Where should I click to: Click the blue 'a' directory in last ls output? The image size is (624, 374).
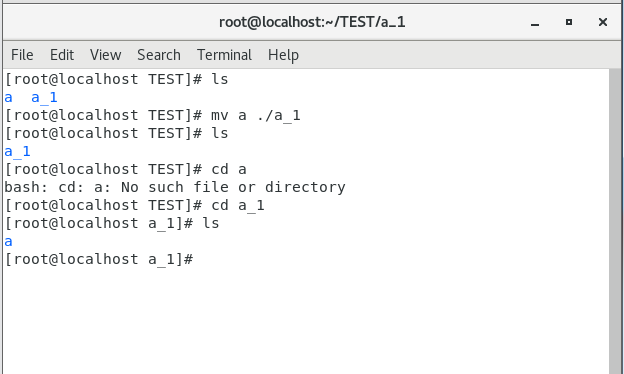click(x=8, y=242)
